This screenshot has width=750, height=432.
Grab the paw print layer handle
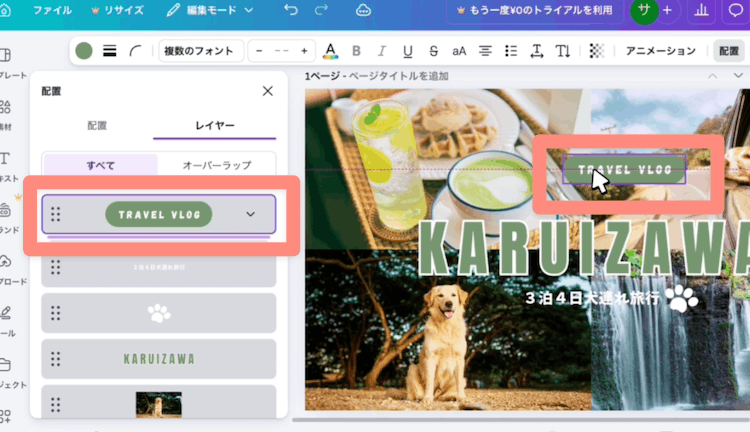tap(55, 313)
